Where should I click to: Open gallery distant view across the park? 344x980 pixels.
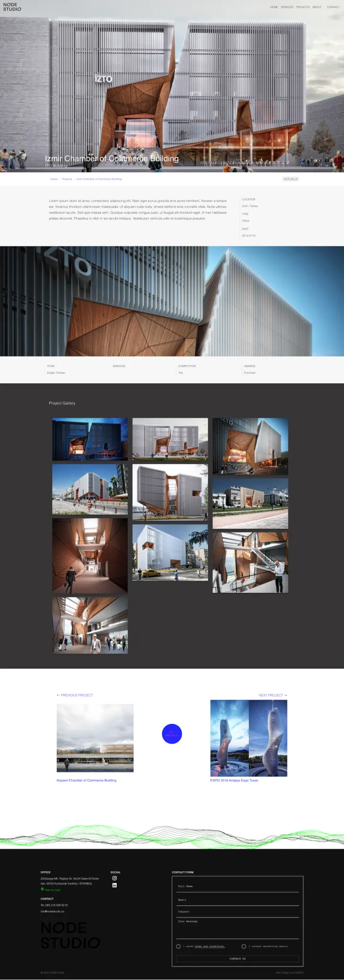point(250,503)
